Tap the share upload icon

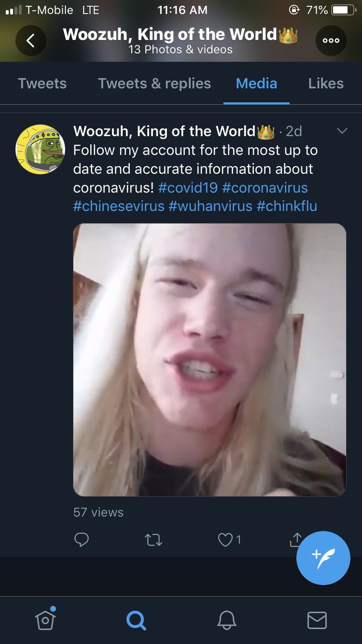[296, 539]
